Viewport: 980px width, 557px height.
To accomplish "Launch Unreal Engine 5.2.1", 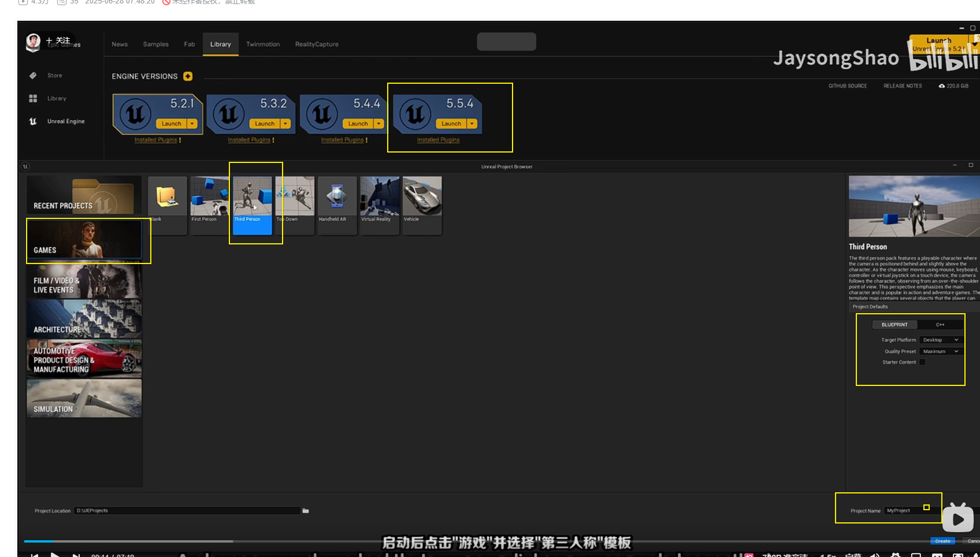I will (x=171, y=124).
